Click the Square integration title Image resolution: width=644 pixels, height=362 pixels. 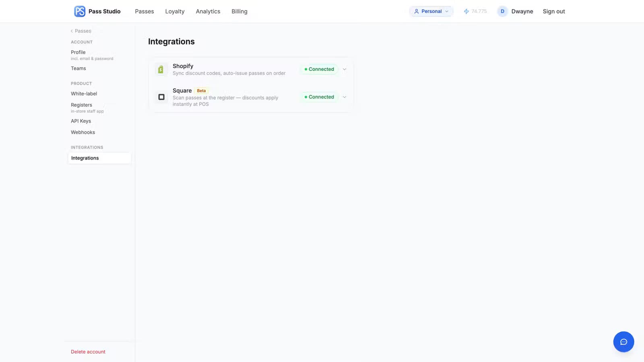(x=182, y=90)
